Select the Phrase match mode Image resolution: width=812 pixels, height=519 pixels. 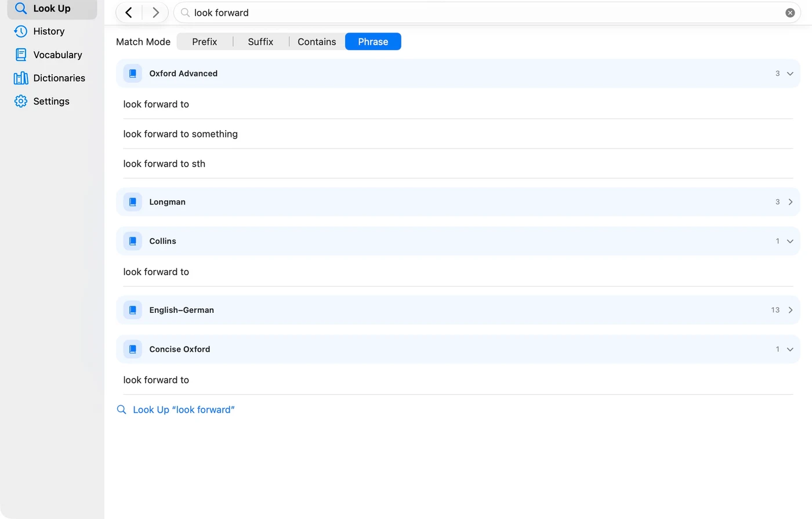[373, 42]
